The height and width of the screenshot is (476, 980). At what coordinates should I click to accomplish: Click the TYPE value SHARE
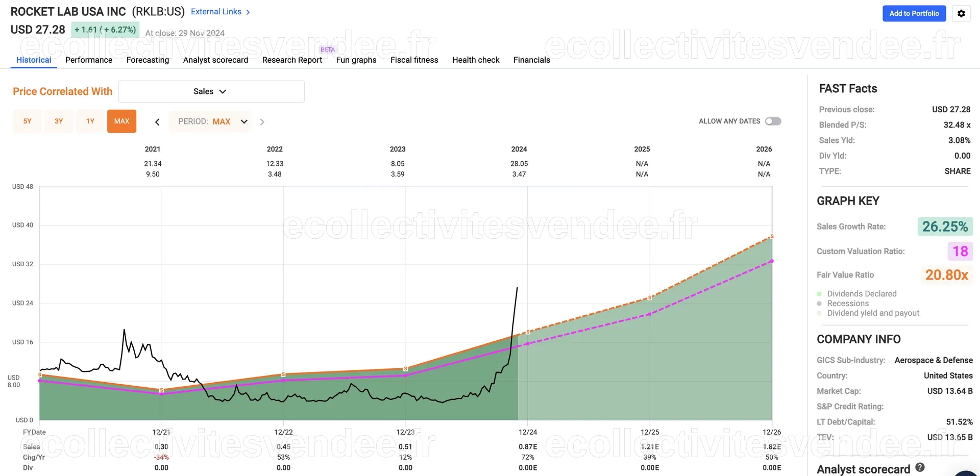[958, 171]
